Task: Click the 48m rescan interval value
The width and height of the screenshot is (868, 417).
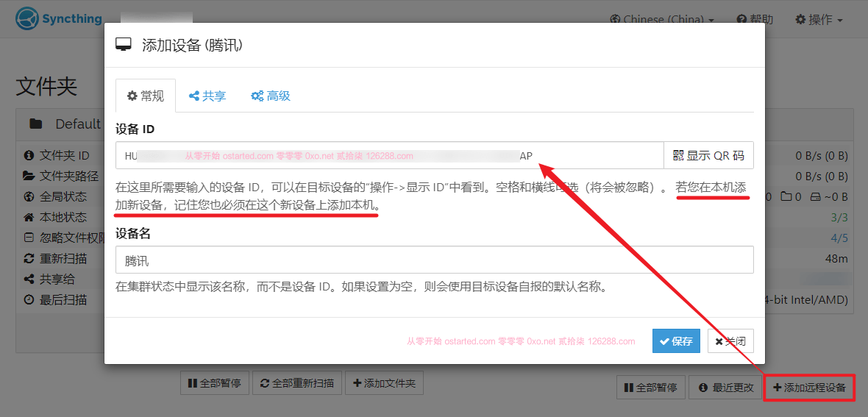Action: coord(836,259)
